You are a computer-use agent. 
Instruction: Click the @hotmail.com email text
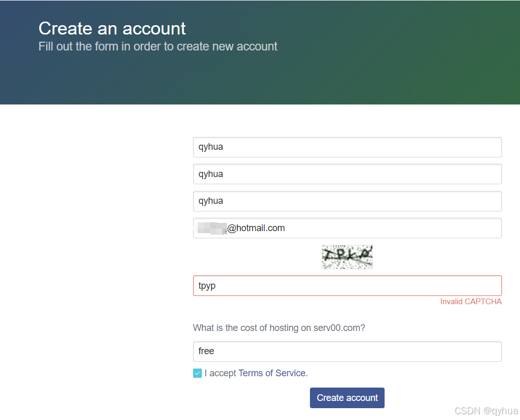(x=256, y=228)
